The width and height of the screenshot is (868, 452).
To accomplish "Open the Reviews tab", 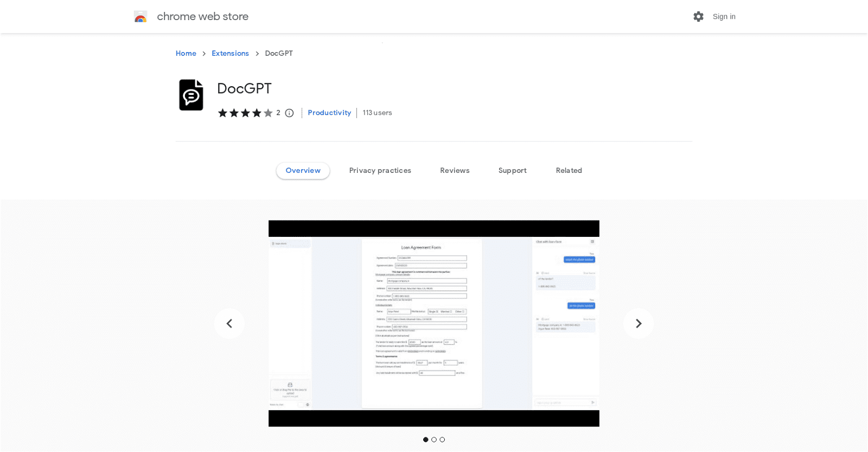I will point(455,171).
